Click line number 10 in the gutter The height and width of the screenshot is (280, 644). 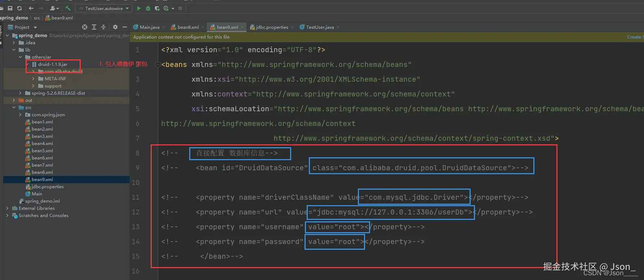(x=136, y=182)
